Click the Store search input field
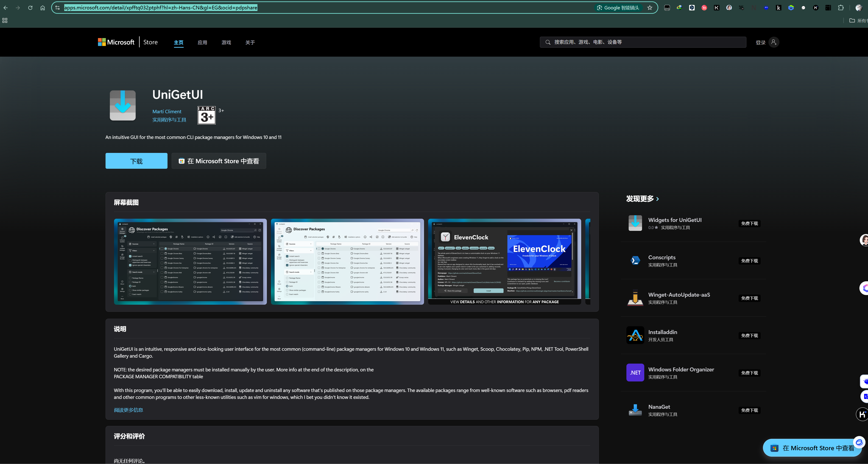 pos(647,42)
